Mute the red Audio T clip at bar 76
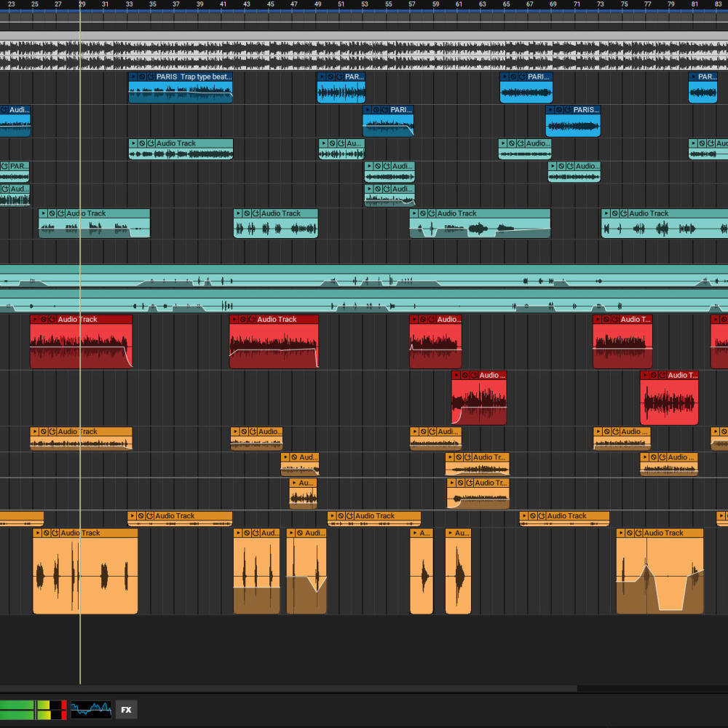This screenshot has width=728, height=728. [654, 375]
